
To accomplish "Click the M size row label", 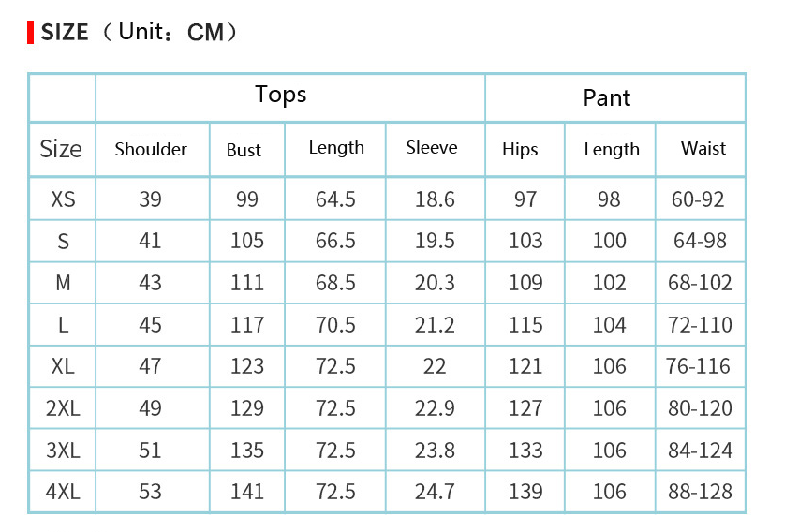I will [63, 283].
